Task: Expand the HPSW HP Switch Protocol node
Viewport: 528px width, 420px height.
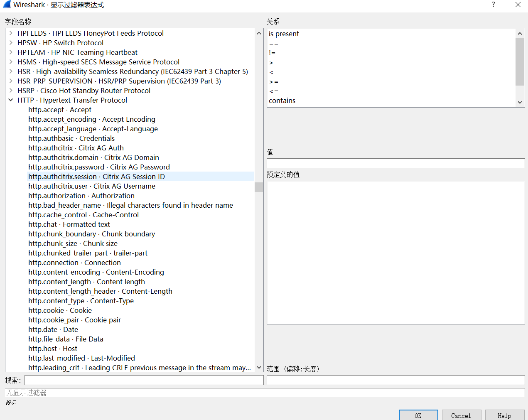Action: pos(11,43)
